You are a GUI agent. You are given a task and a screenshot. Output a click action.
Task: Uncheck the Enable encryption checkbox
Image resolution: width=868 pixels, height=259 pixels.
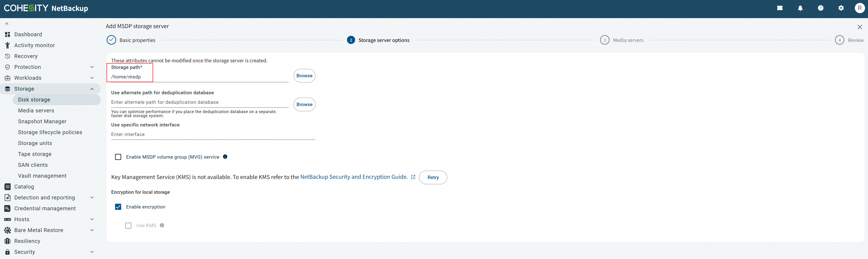coord(118,207)
